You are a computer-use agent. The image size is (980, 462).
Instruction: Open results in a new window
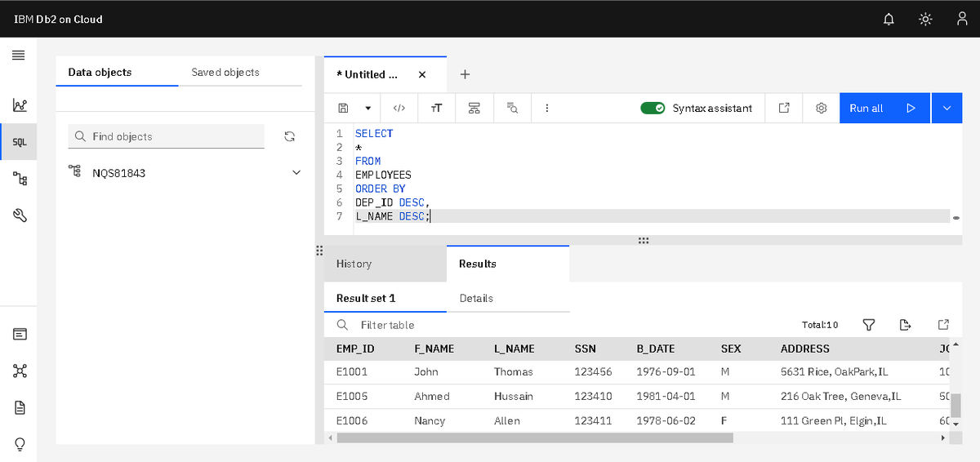(944, 325)
